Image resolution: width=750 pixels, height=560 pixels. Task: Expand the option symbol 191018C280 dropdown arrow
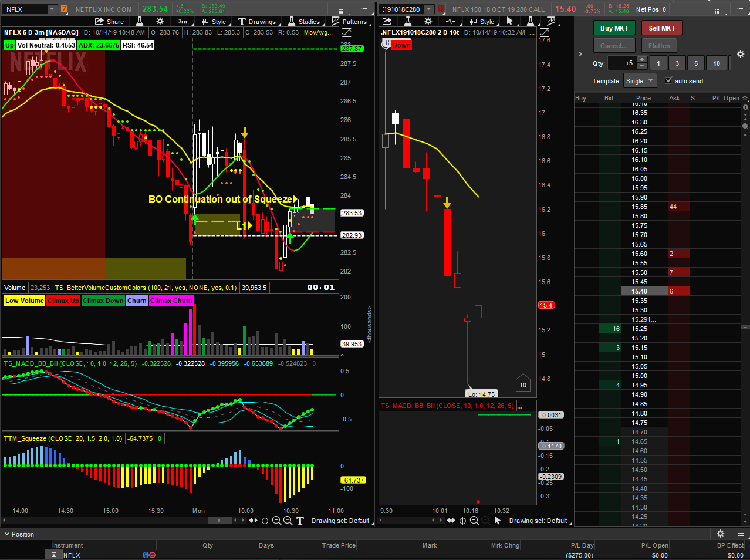430,9
